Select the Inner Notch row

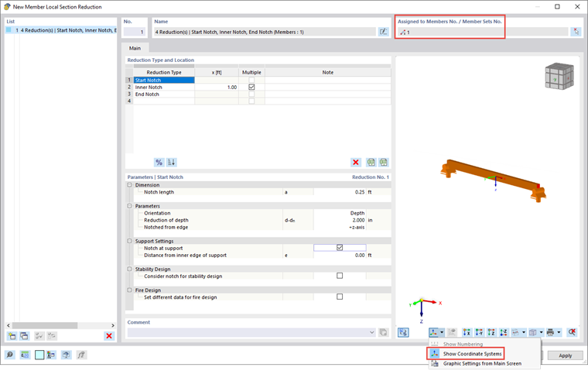tap(164, 87)
